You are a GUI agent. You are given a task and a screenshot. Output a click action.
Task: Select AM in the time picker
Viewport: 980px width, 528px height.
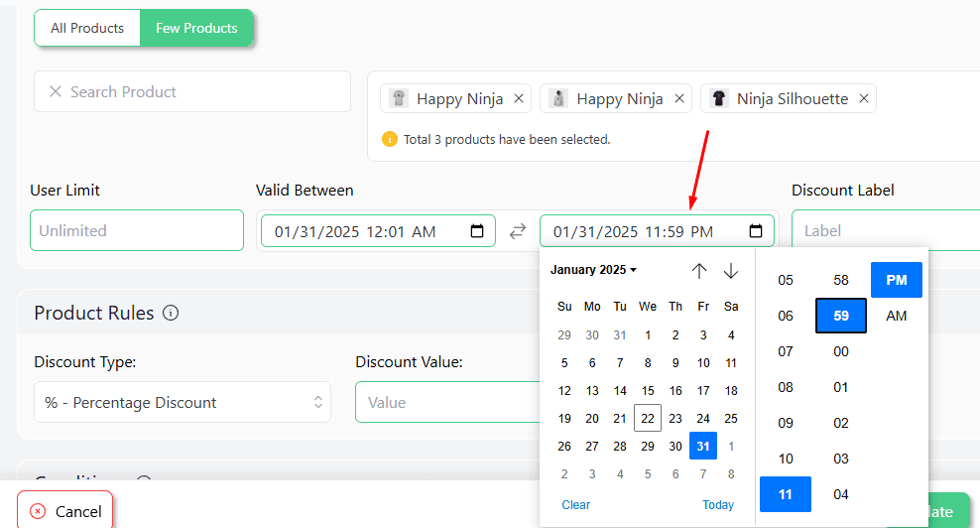896,316
